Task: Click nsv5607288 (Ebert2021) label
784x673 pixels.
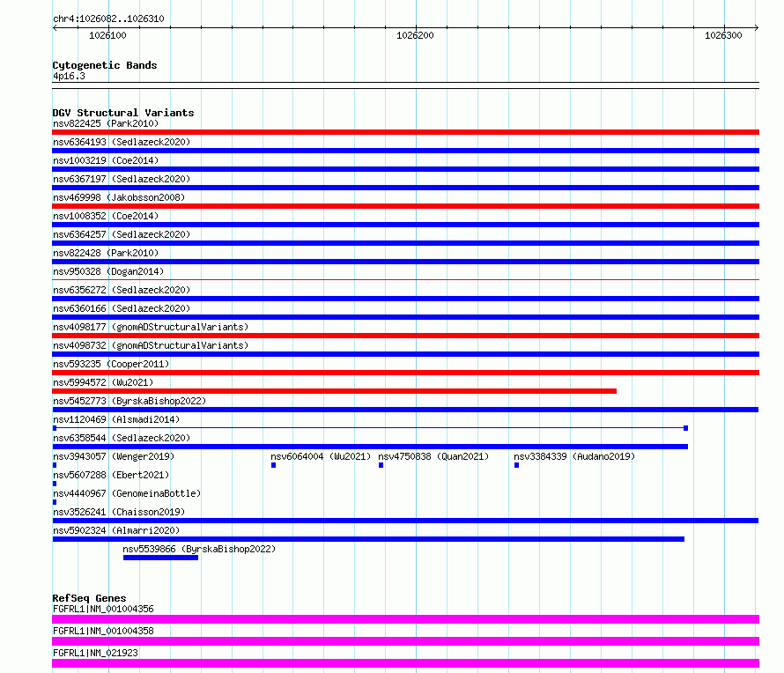Action: tap(111, 475)
